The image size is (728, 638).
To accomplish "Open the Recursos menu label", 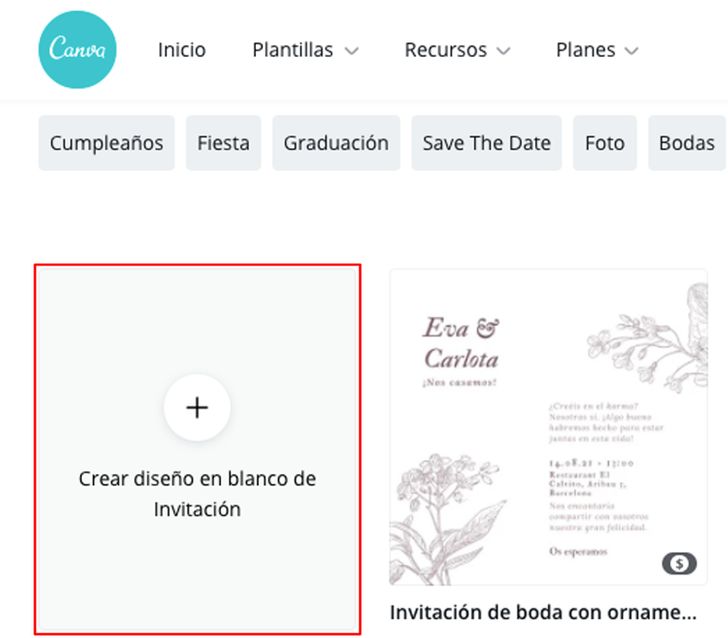I will (x=446, y=50).
